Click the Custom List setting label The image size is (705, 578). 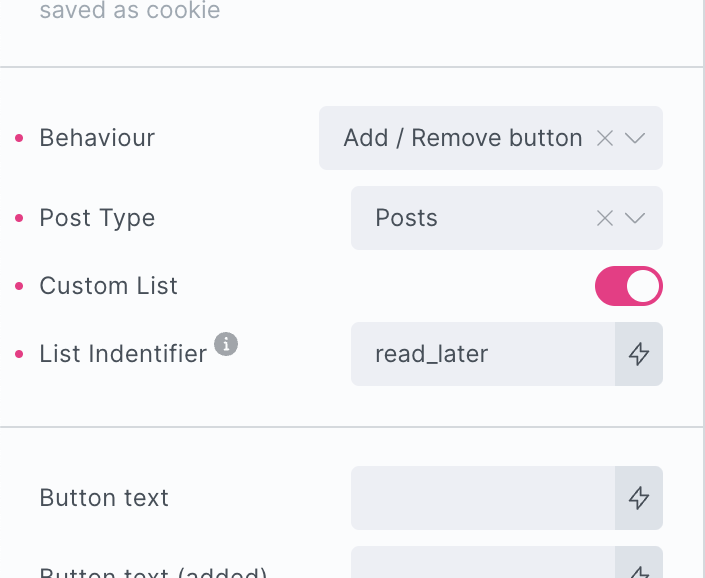(x=108, y=286)
